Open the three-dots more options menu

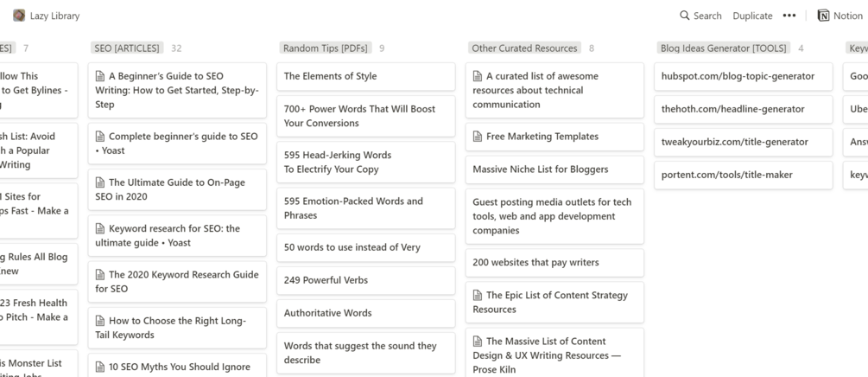[789, 16]
